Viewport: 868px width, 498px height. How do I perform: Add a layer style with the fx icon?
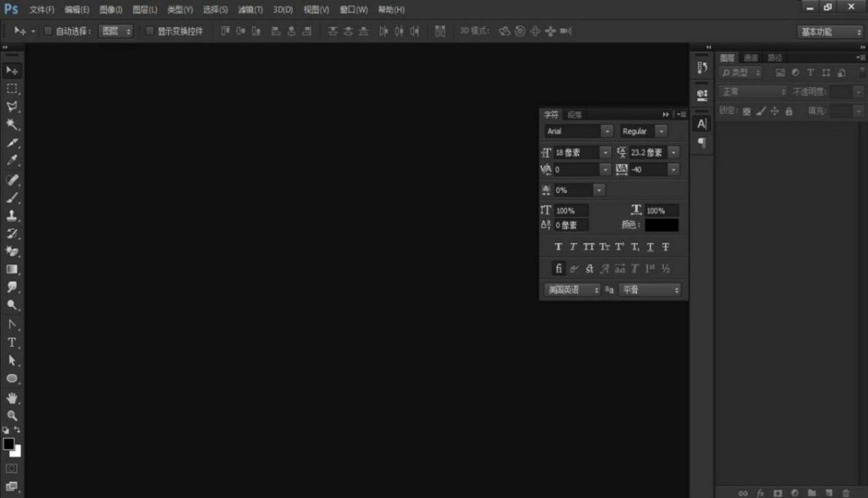(760, 493)
